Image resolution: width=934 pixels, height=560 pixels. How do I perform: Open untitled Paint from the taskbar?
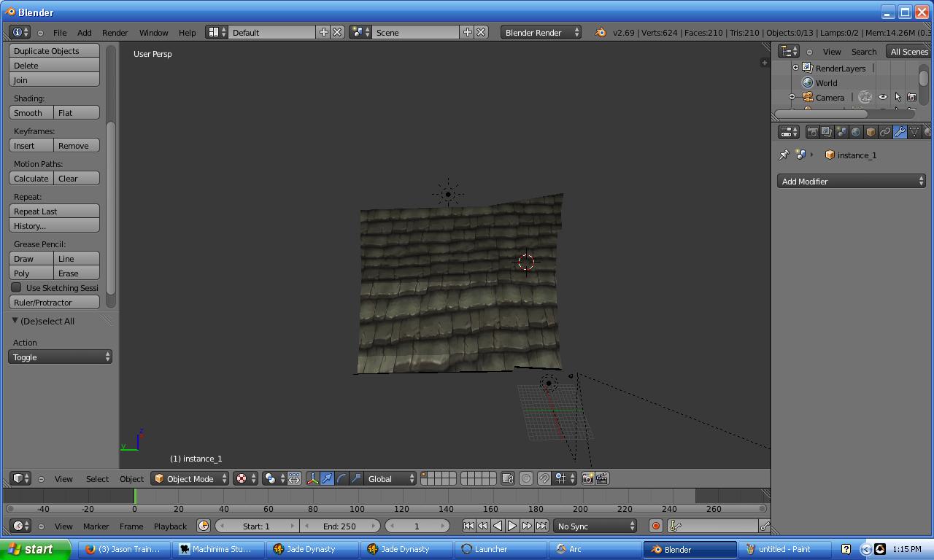click(786, 549)
